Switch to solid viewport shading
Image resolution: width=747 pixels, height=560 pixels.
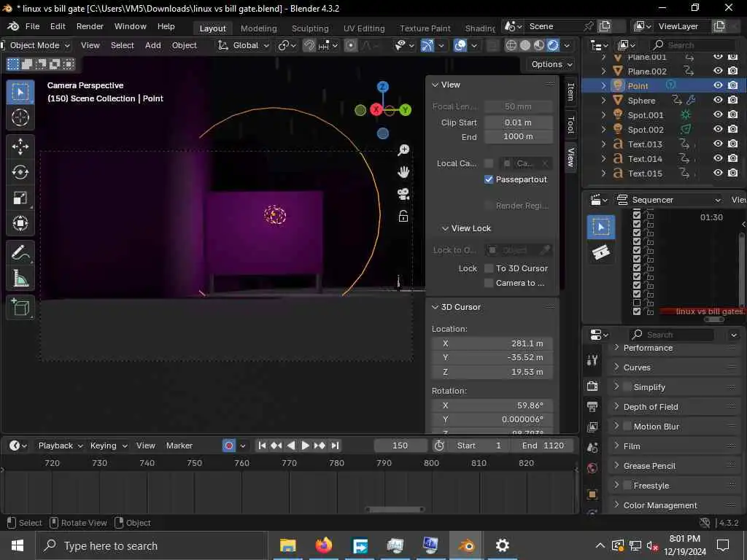coord(525,45)
